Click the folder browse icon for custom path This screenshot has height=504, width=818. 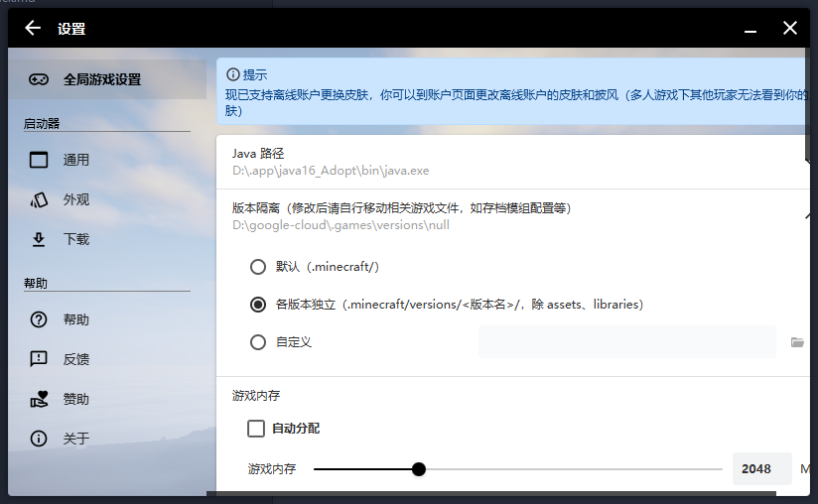point(796,342)
